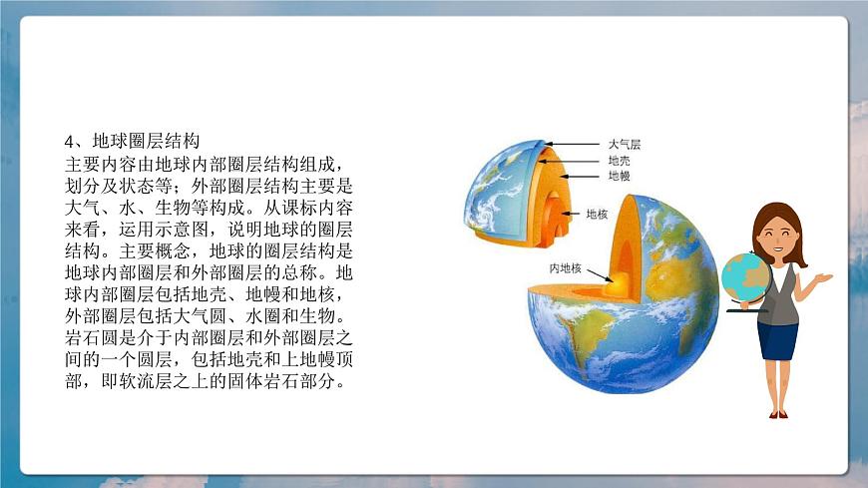Click the line starting '间的一个圆层'

[x=209, y=359]
